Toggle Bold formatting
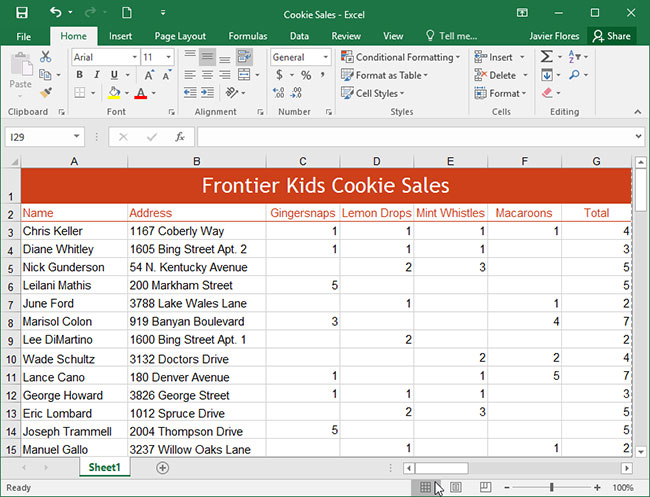Viewport: 650px width, 497px height. 80,75
